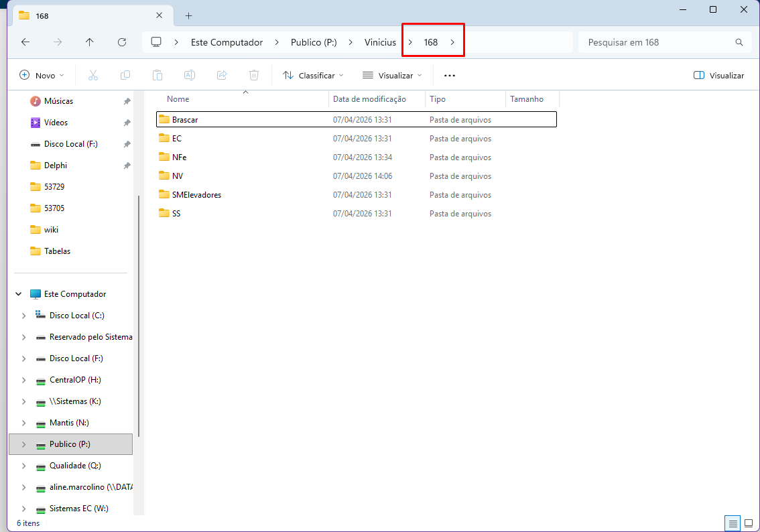Toggle the Visualizar preview pane button
The height and width of the screenshot is (532, 760).
[x=718, y=76]
